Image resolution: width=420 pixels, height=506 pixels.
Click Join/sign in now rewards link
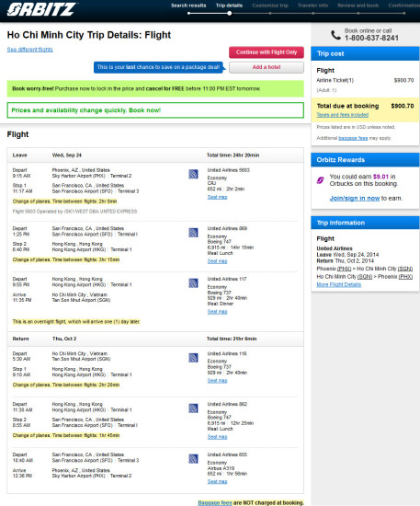(354, 198)
